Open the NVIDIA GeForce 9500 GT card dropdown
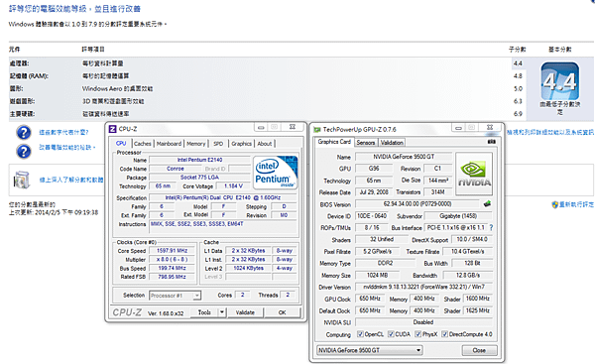 tap(370, 350)
